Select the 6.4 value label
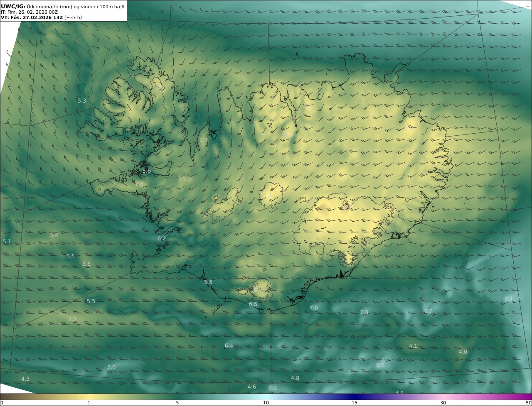This screenshot has width=532, height=406. pyautogui.click(x=229, y=346)
